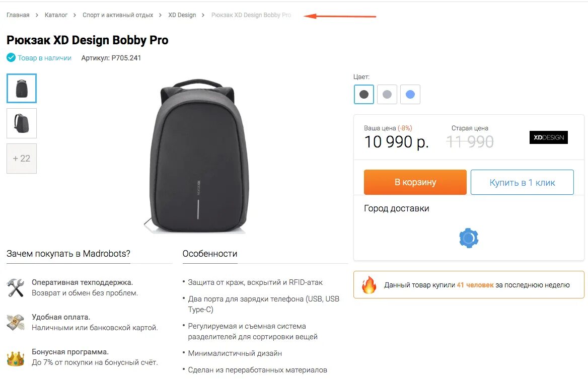Click the crown bonus program icon
The height and width of the screenshot is (379, 588).
(x=16, y=358)
